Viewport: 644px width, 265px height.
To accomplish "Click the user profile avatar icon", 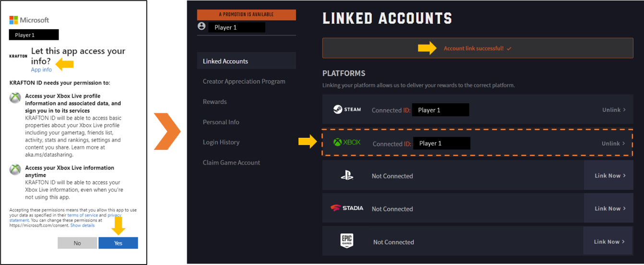I will point(202,26).
